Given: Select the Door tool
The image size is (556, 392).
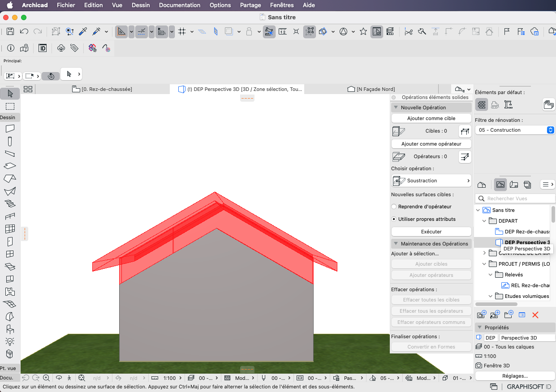Looking at the screenshot, I should pyautogui.click(x=10, y=241).
